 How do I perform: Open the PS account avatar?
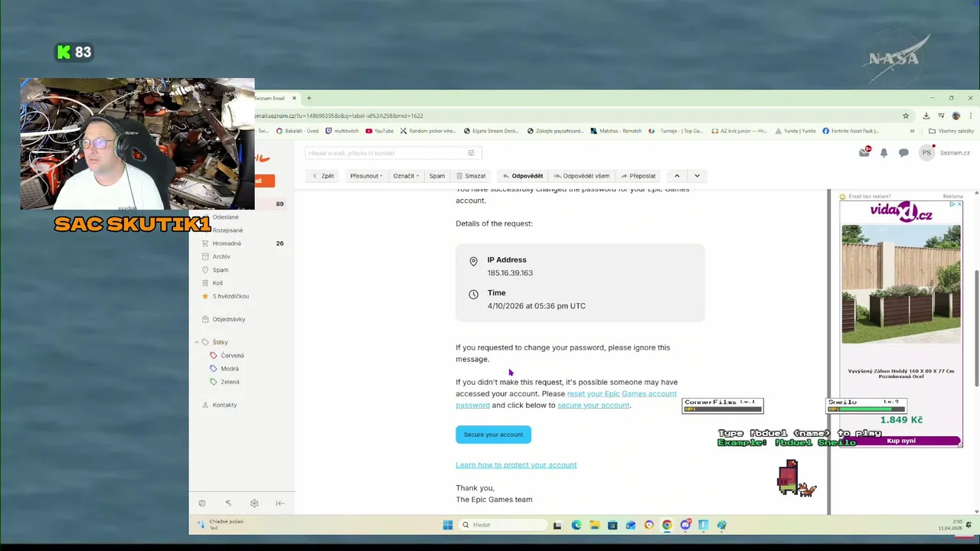(926, 153)
